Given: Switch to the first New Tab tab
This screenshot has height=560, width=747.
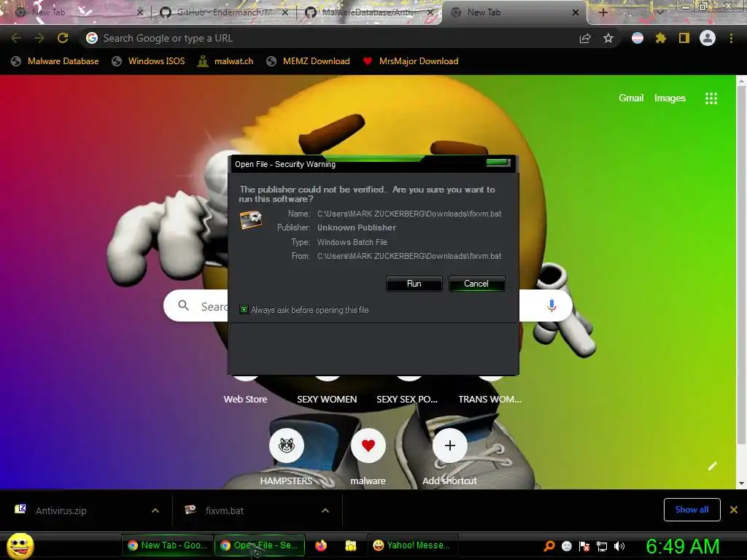Looking at the screenshot, I should click(x=76, y=12).
